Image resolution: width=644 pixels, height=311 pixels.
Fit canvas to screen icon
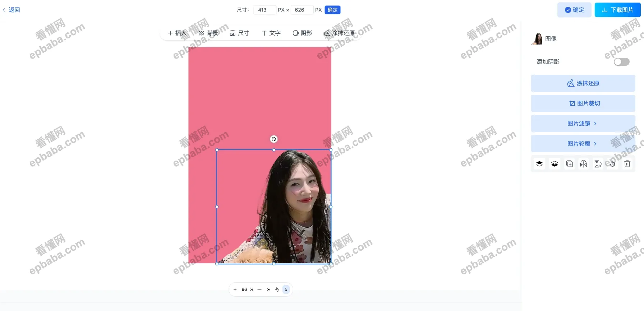click(x=269, y=289)
